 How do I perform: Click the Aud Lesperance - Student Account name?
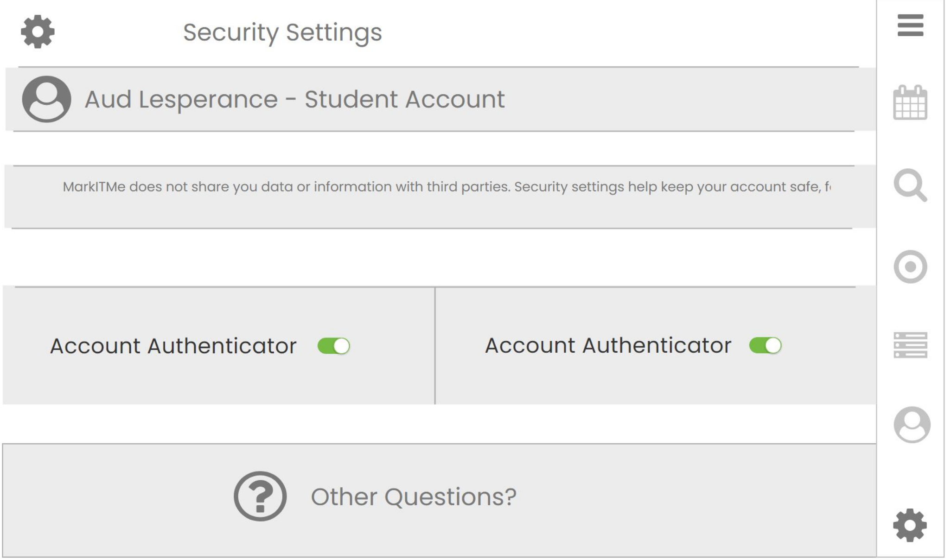pos(294,99)
